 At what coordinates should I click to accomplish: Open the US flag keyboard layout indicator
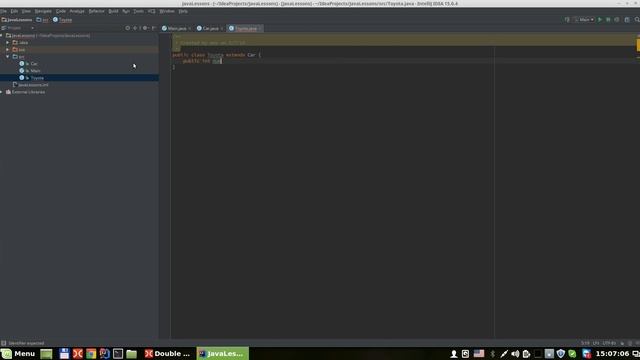tap(479, 353)
